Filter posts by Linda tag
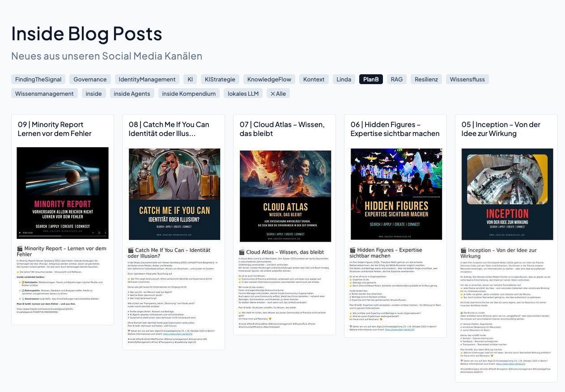 (344, 79)
